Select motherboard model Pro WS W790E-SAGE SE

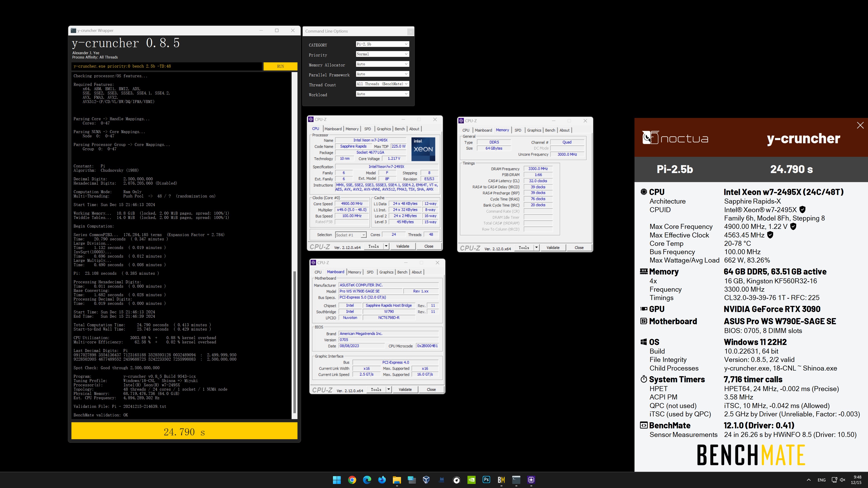[370, 291]
